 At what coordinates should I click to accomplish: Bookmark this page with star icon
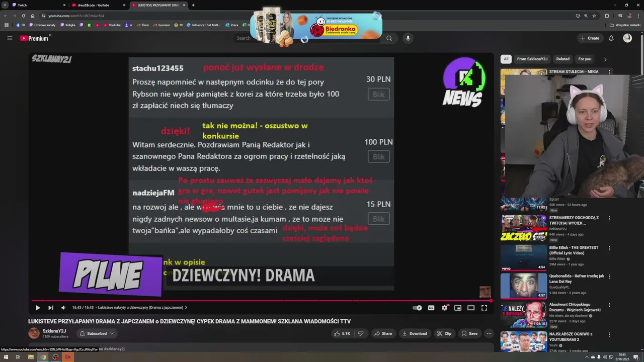pos(594,16)
